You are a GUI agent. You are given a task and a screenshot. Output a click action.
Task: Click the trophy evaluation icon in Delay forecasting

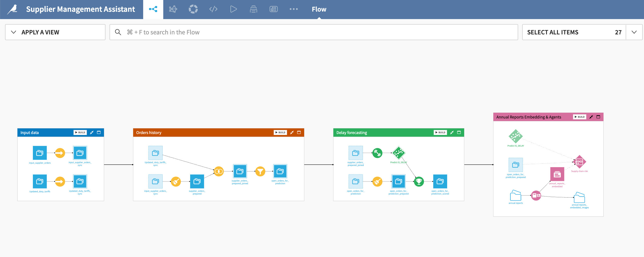coord(419,181)
